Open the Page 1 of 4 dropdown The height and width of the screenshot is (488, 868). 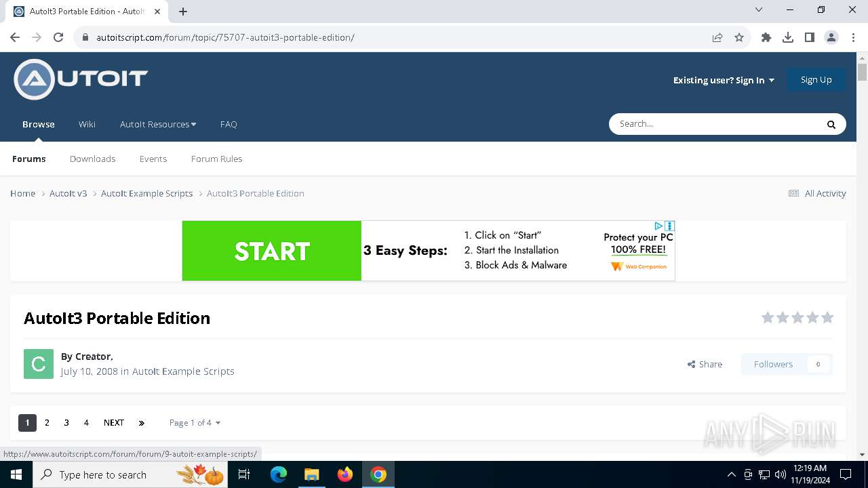[x=195, y=423]
